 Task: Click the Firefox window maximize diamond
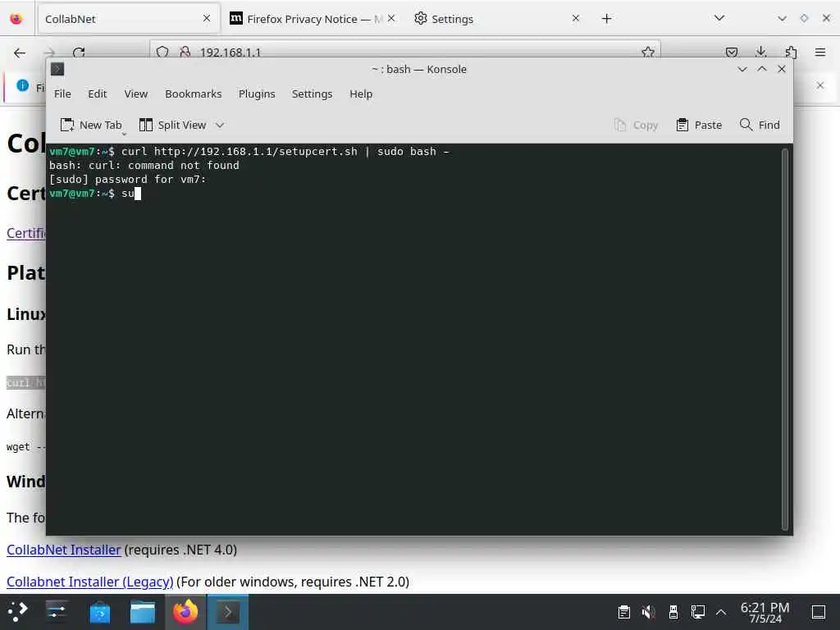804,18
